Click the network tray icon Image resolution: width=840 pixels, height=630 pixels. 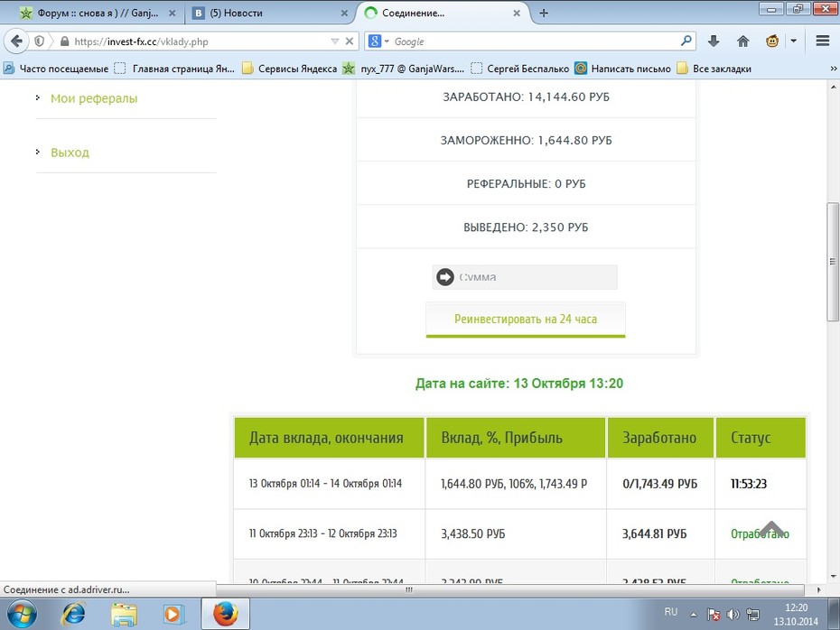tap(752, 615)
